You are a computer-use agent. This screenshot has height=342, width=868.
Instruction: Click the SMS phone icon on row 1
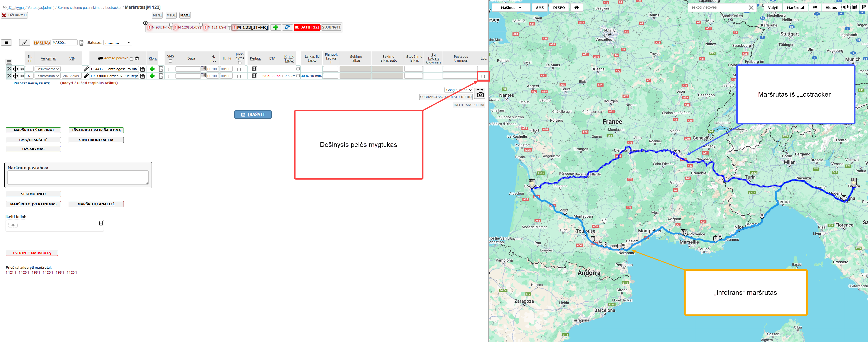tap(161, 69)
